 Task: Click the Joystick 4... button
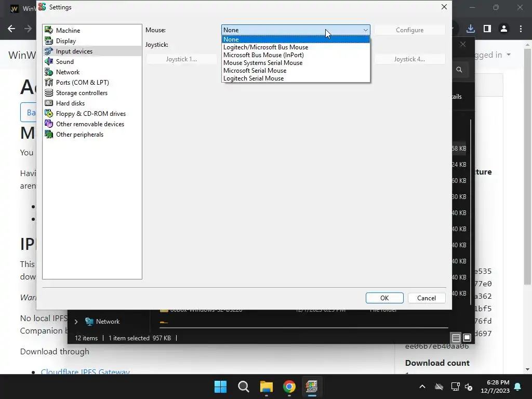(409, 59)
